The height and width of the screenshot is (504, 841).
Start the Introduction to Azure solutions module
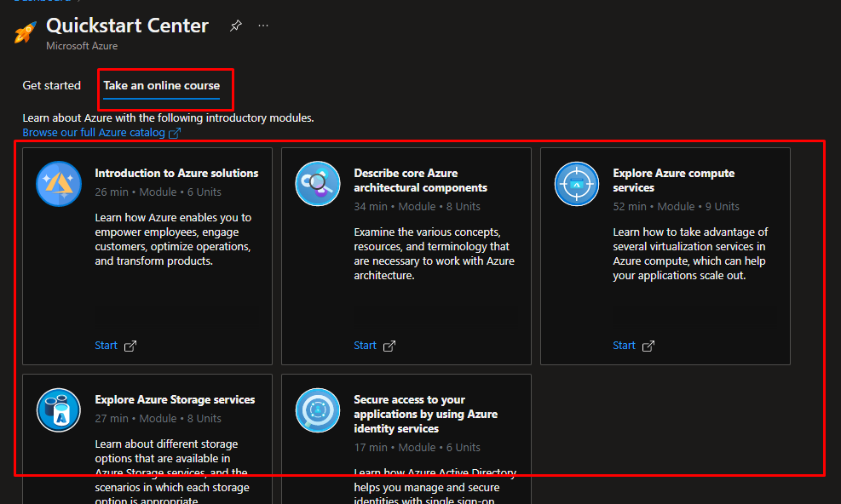(x=107, y=346)
